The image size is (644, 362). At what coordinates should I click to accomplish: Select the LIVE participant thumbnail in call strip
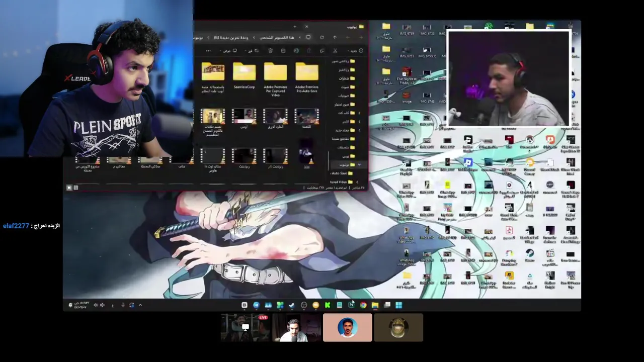[x=245, y=328]
